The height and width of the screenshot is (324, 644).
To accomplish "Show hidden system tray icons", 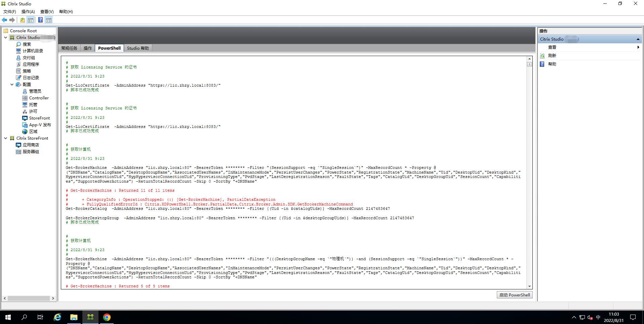I will 574,317.
